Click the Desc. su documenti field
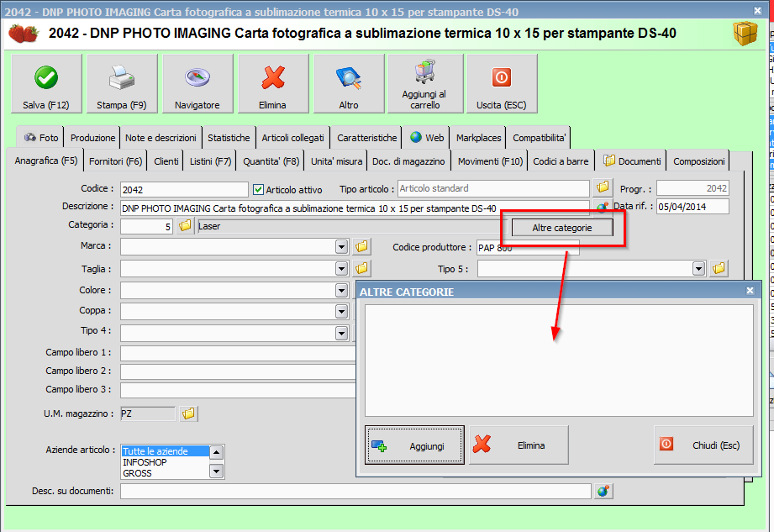The width and height of the screenshot is (774, 532). (x=355, y=492)
